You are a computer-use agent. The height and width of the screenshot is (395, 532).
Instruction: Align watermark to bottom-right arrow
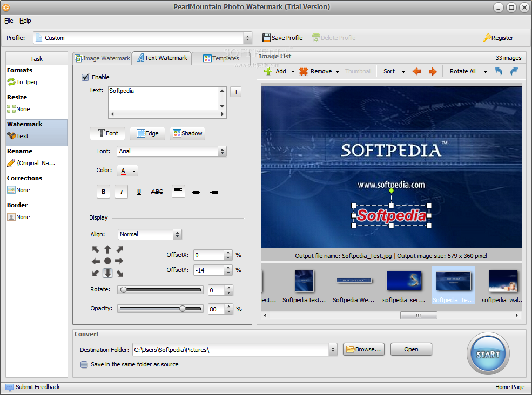point(120,273)
